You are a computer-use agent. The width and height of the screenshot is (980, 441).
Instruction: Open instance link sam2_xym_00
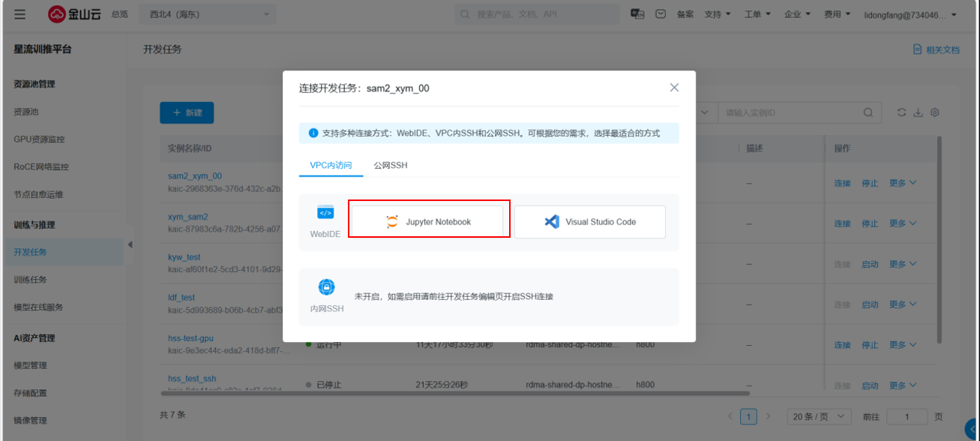pyautogui.click(x=195, y=176)
